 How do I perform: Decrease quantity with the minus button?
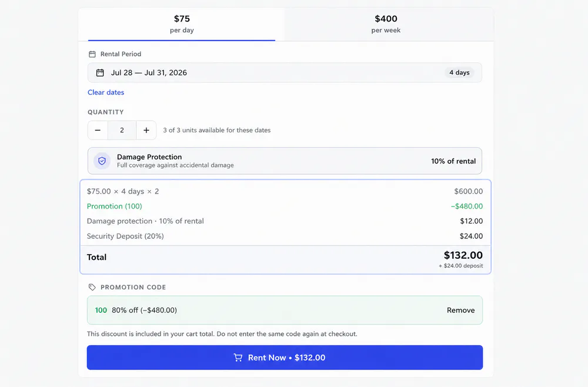(98, 130)
